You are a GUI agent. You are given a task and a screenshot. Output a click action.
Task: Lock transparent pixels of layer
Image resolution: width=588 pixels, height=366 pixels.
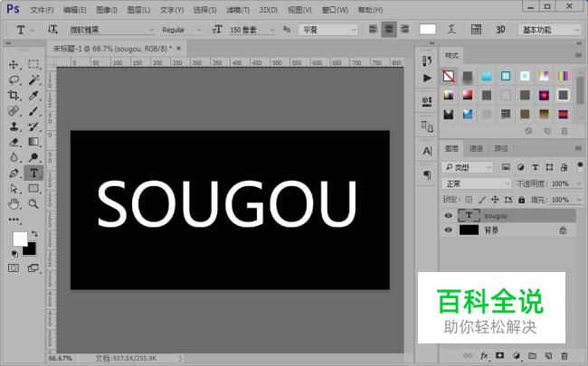[x=469, y=200]
